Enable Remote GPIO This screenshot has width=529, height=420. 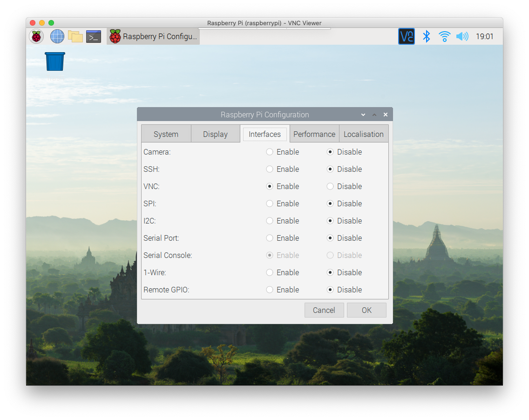269,290
